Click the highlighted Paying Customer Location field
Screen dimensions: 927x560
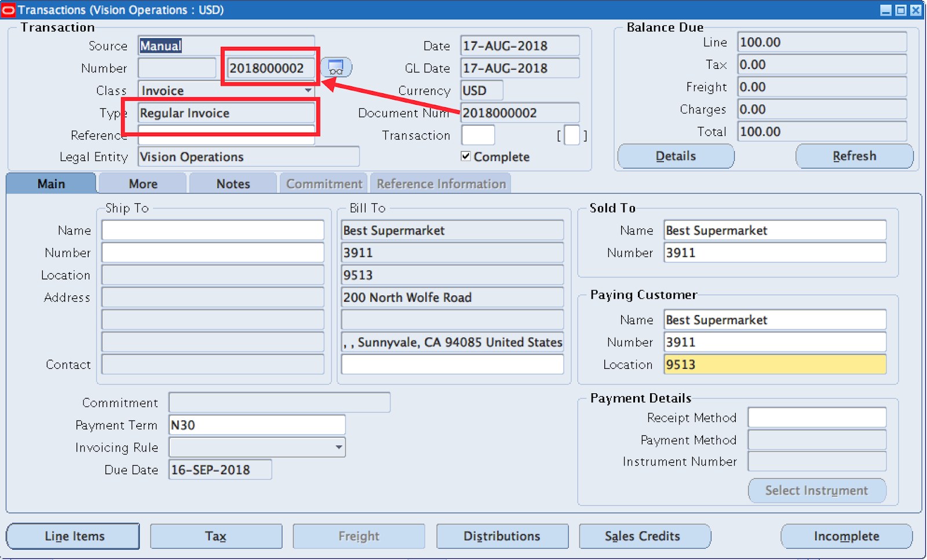[775, 364]
